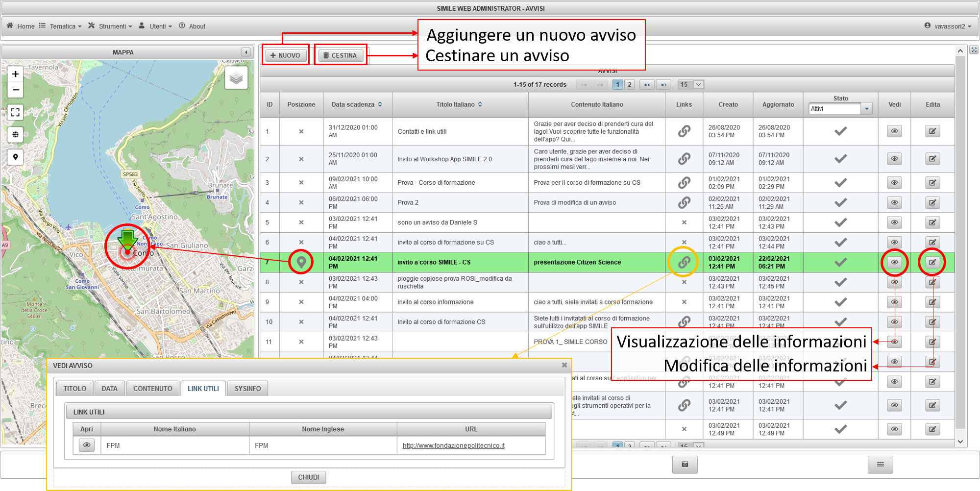This screenshot has width=980, height=491.
Task: Click the list menu button in bottom bar
Action: pyautogui.click(x=881, y=464)
